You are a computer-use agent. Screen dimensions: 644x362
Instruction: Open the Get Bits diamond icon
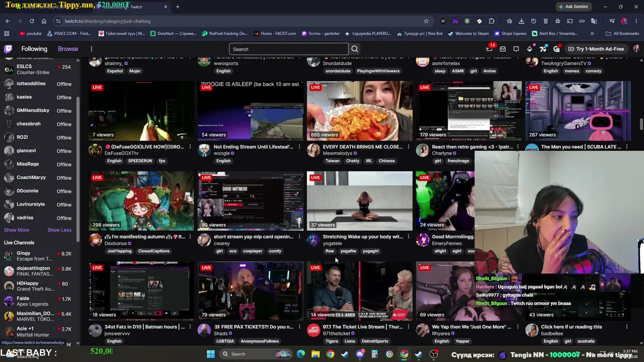tap(529, 49)
